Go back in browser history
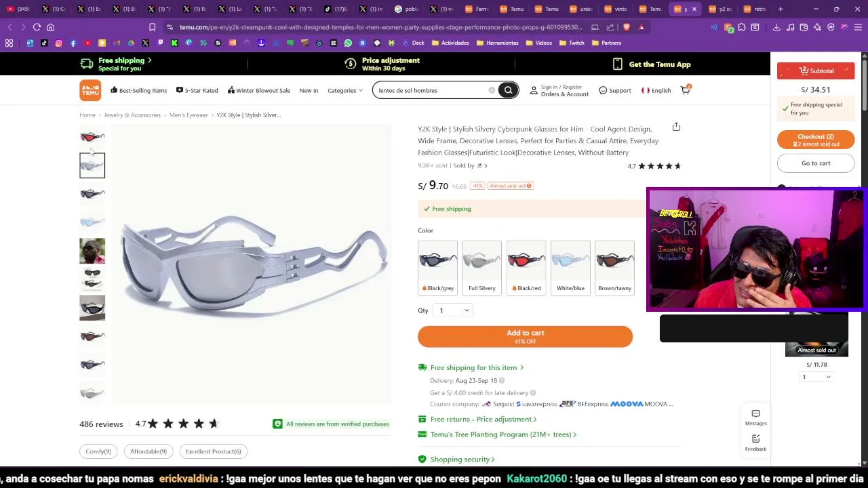The width and height of the screenshot is (868, 488). 9,27
